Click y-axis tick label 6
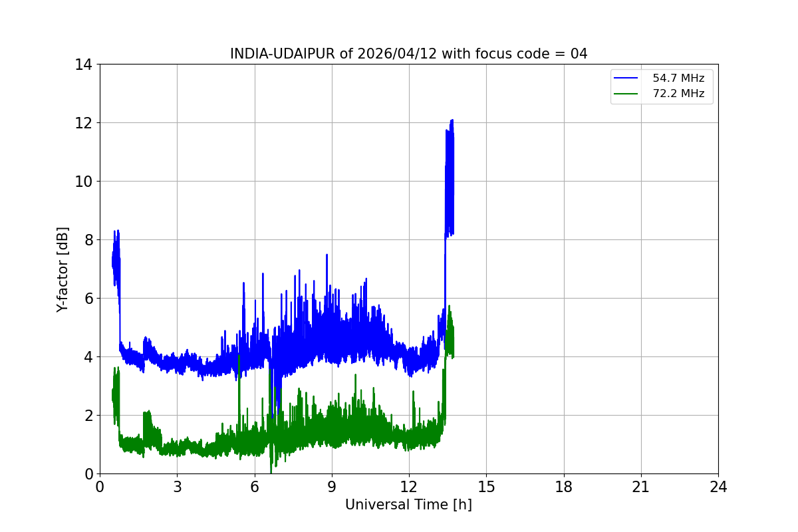Image resolution: width=798 pixels, height=532 pixels. (88, 299)
